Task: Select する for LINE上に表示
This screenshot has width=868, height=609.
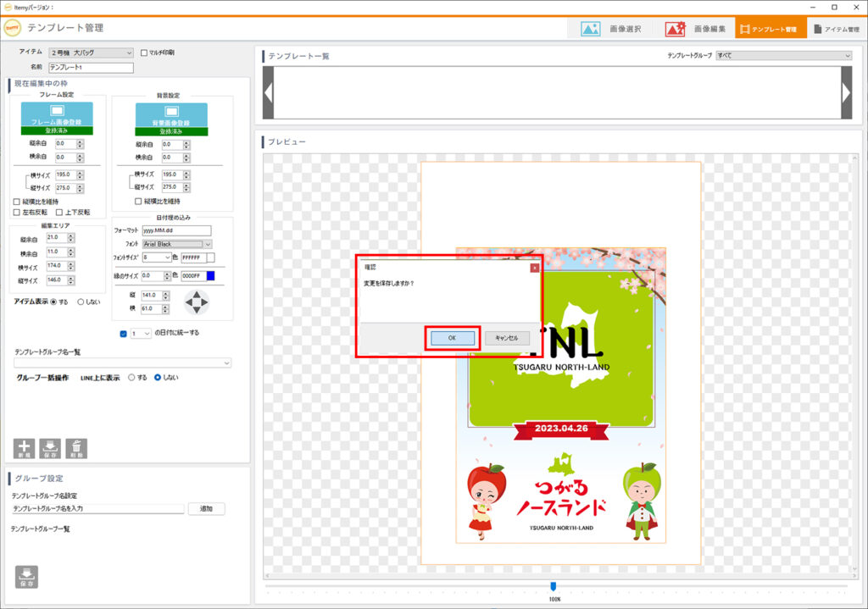Action: point(131,378)
